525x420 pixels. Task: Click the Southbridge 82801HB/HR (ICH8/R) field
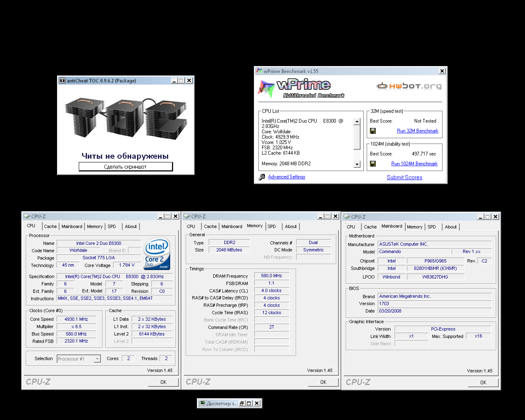436,268
